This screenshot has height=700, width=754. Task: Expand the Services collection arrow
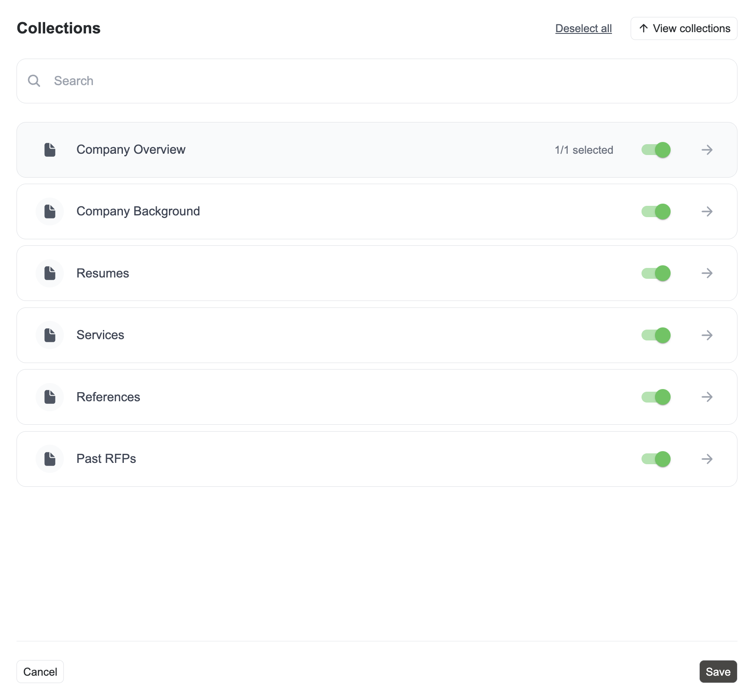point(707,335)
